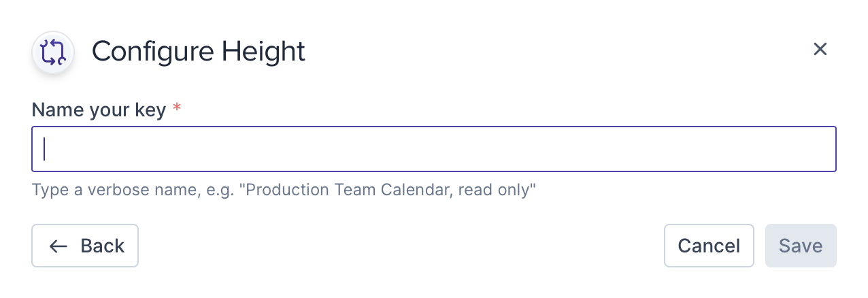This screenshot has height=298, width=868.
Task: Click the verbose name hint text
Action: click(x=284, y=189)
